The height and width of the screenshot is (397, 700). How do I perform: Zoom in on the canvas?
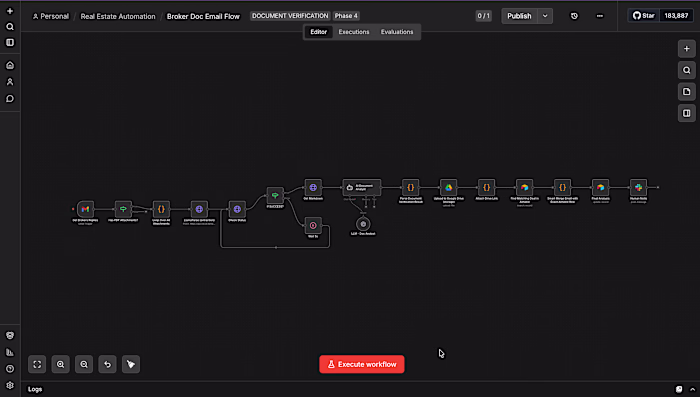coord(60,364)
